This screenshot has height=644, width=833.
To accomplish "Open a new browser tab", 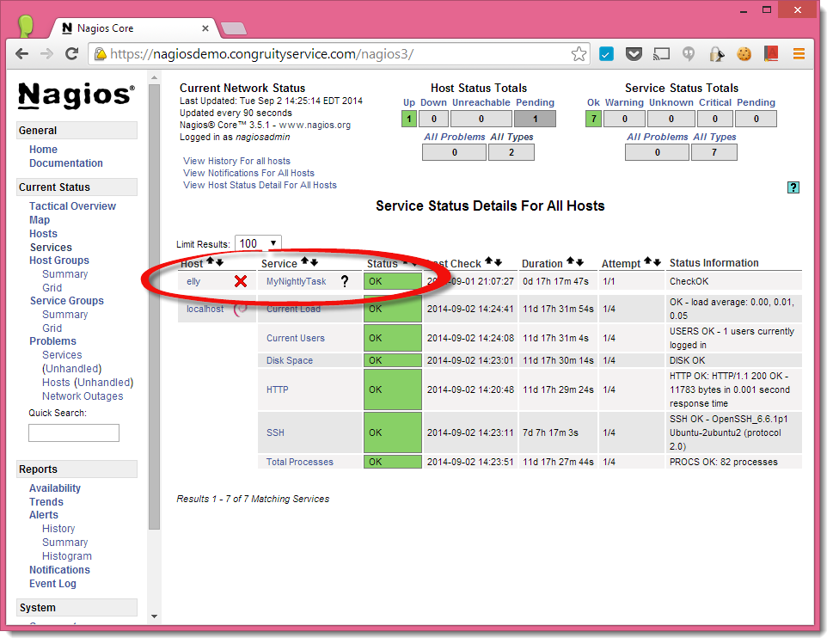I will (x=233, y=28).
